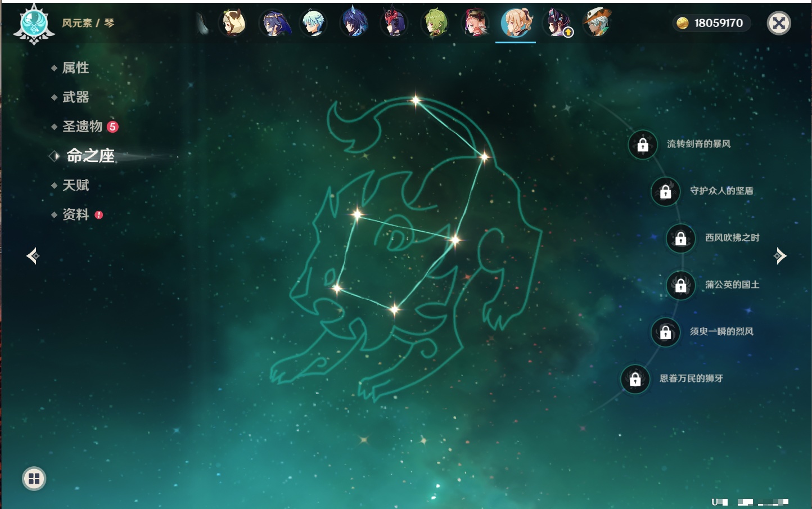Select the white-haired avatar with orange hat
The image size is (812, 509).
(x=596, y=23)
